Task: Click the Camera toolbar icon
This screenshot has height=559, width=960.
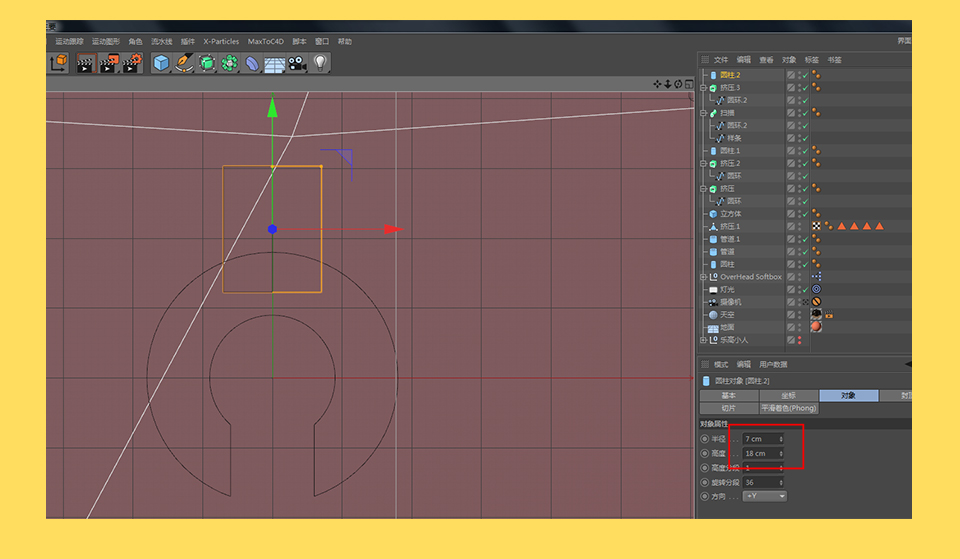Action: pyautogui.click(x=298, y=63)
